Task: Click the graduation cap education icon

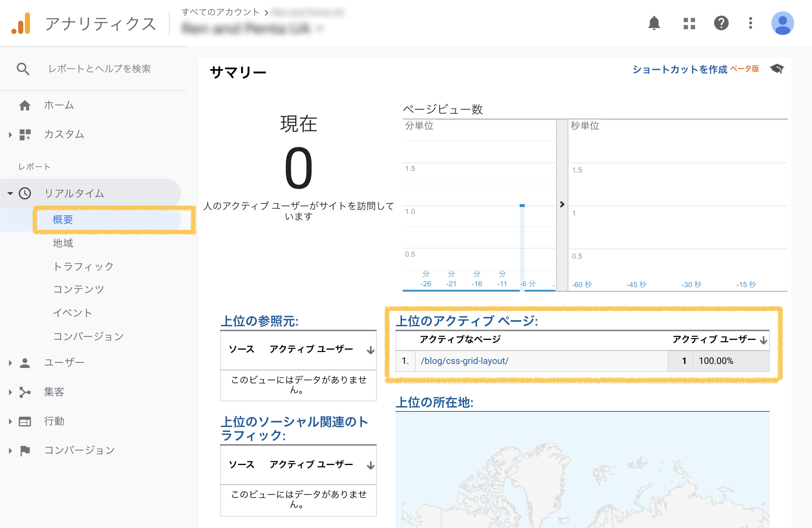Action: click(x=777, y=69)
